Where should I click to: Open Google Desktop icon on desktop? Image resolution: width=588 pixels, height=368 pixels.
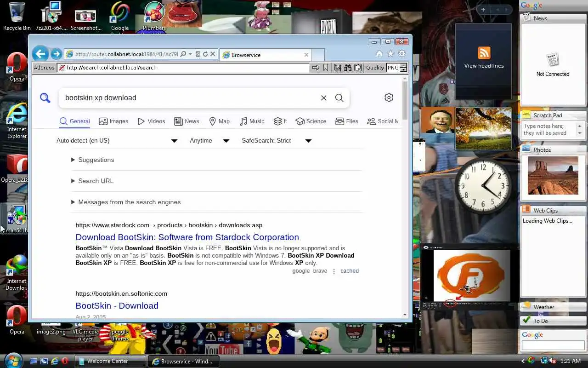119,17
